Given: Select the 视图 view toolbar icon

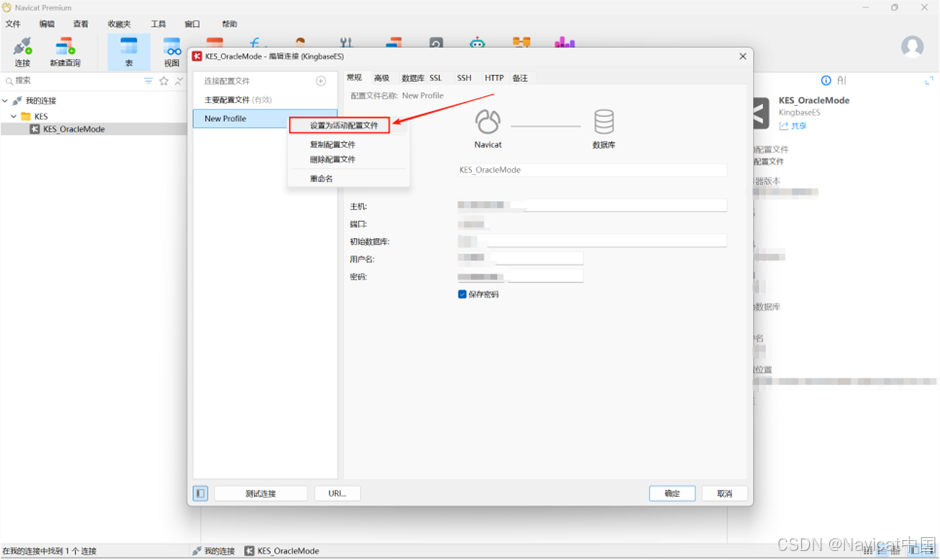Looking at the screenshot, I should point(172,52).
